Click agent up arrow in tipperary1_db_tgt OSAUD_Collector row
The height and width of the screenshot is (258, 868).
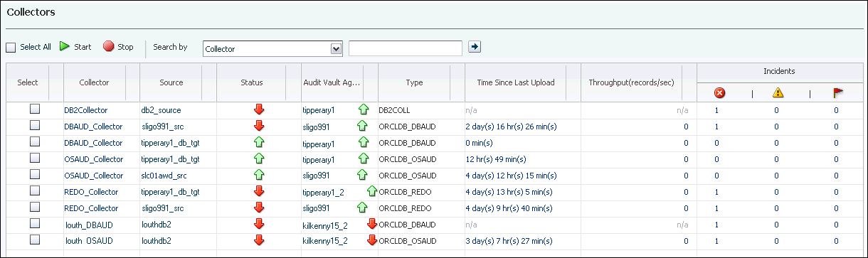coord(363,158)
